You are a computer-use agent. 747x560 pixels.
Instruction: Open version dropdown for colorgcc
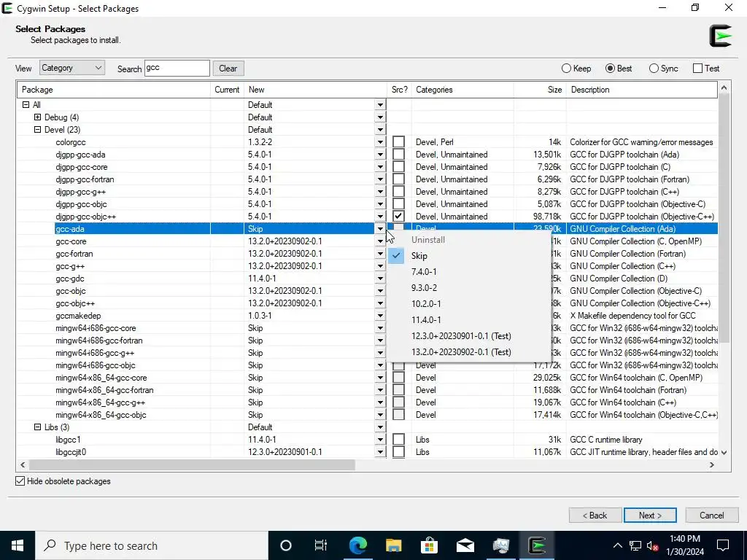380,142
